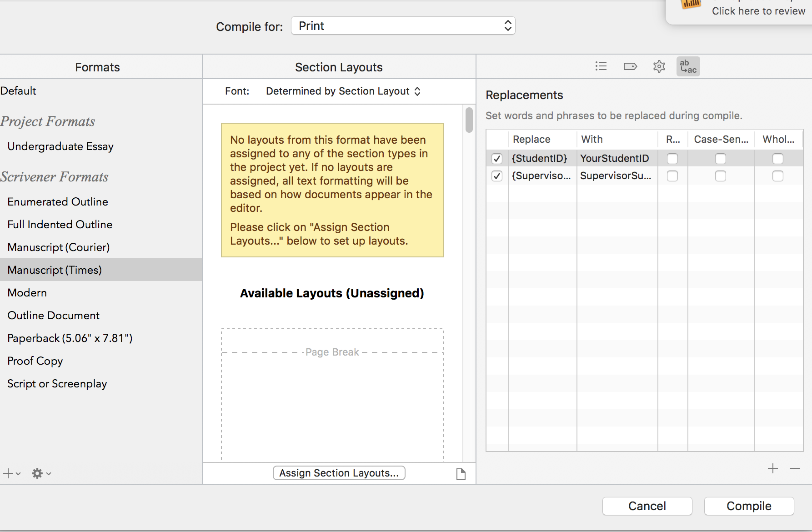Open the formats gear action menu
812x532 pixels.
(41, 473)
